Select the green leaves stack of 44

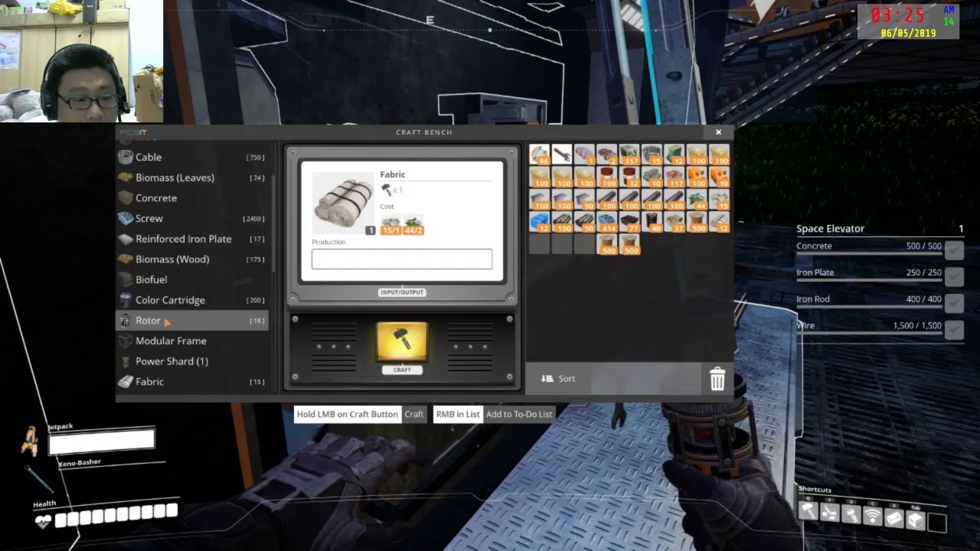697,199
